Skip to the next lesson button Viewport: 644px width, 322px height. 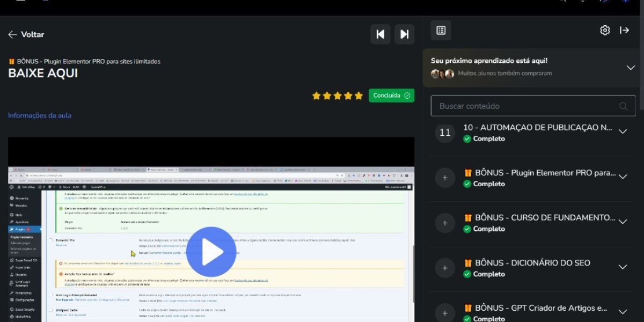pos(404,34)
